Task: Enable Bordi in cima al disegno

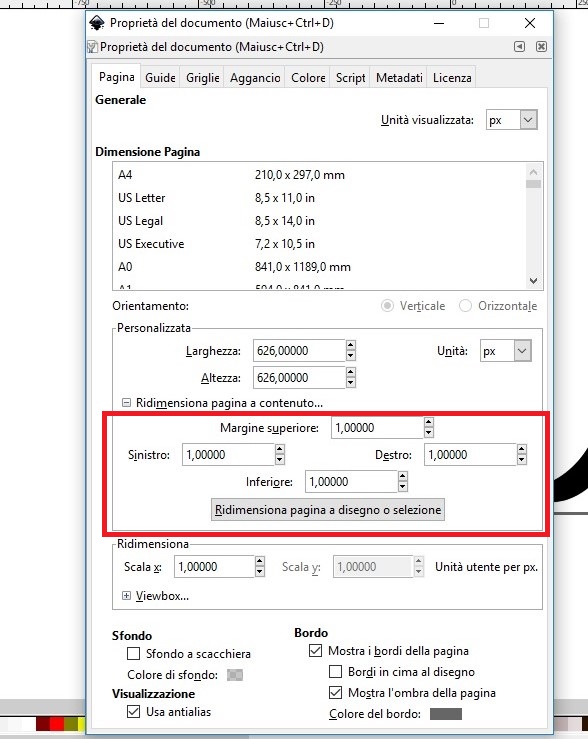Action: click(x=335, y=672)
